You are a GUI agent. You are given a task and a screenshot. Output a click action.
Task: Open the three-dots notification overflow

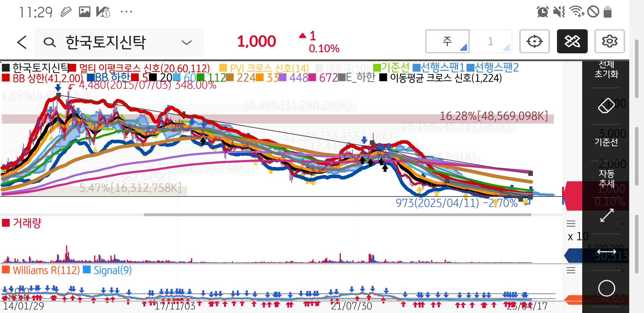click(x=126, y=12)
